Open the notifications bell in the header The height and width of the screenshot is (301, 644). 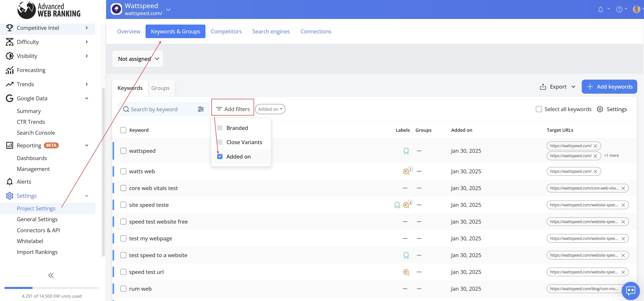(600, 9)
